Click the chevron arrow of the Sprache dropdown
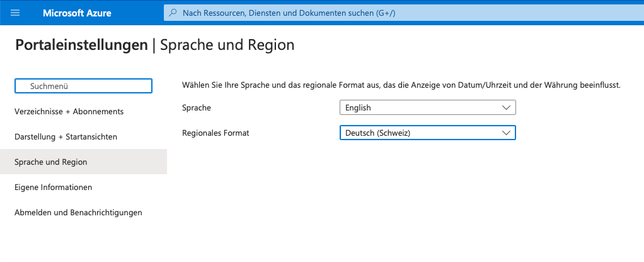Image resolution: width=644 pixels, height=262 pixels. pos(506,108)
